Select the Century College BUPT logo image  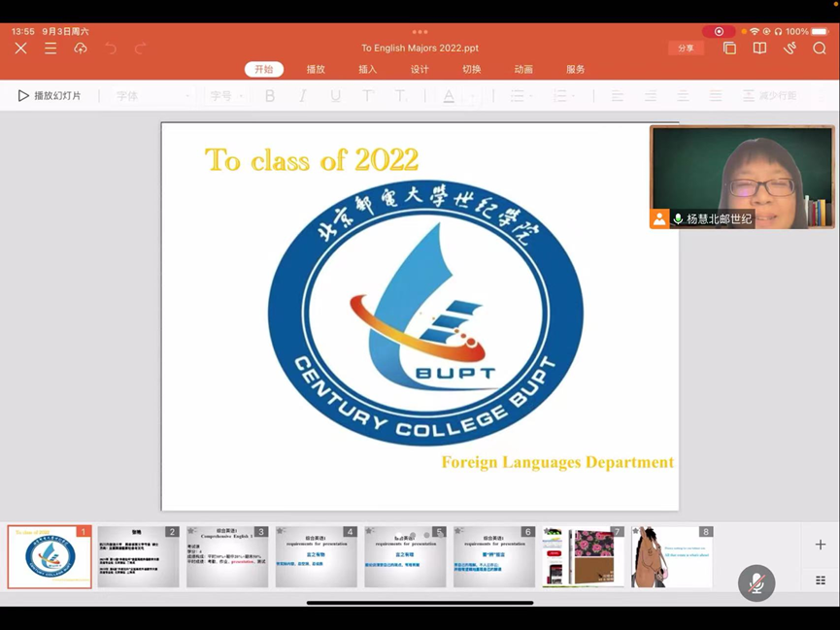pyautogui.click(x=425, y=313)
